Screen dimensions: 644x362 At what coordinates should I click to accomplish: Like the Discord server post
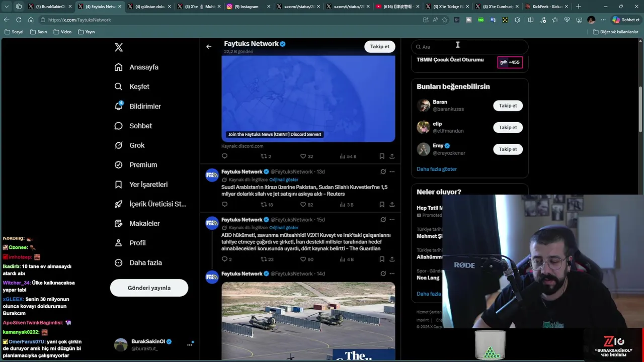306,156
